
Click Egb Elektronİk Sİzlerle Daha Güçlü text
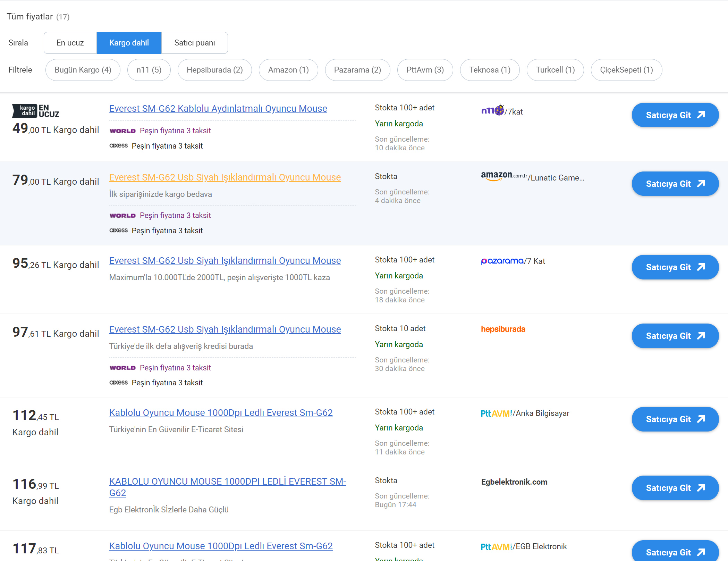(x=169, y=509)
